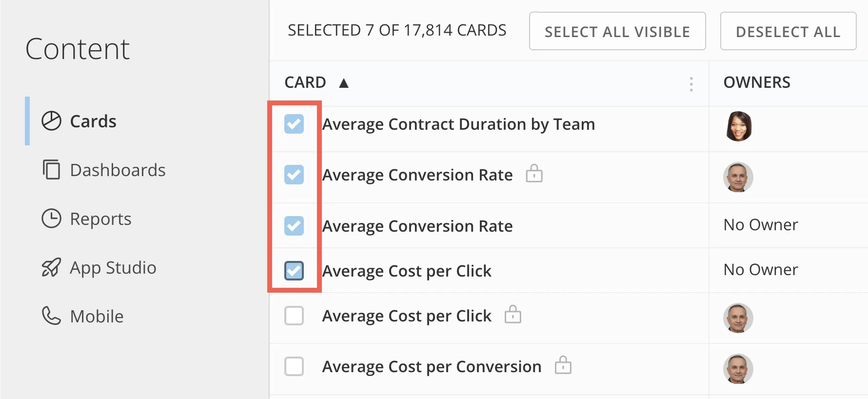The height and width of the screenshot is (399, 868).
Task: Click the Reports clock icon
Action: [51, 219]
